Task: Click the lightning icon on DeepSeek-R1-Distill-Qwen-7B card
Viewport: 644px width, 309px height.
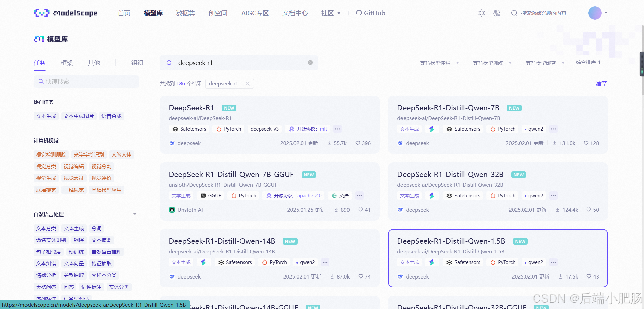Action: pyautogui.click(x=432, y=129)
